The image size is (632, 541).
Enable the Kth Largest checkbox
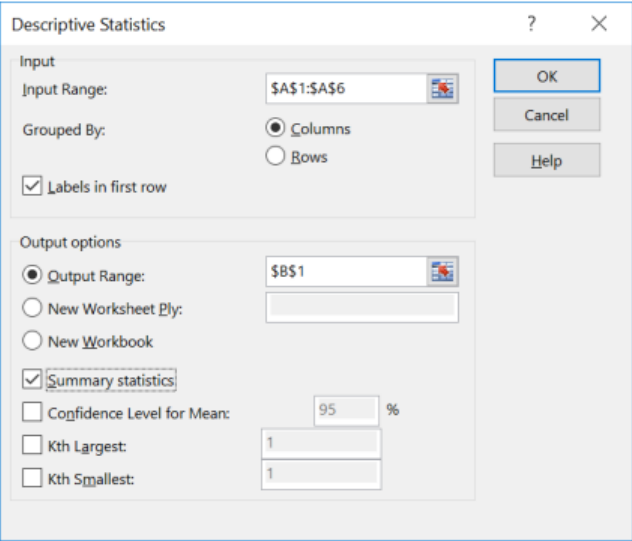click(x=32, y=445)
